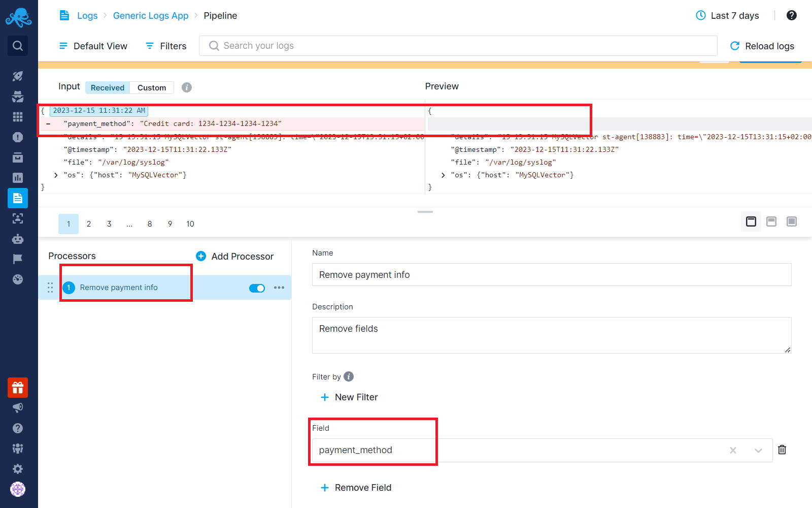Expand the "os" node in Input JSON
Screen dimensions: 812x508
point(56,175)
